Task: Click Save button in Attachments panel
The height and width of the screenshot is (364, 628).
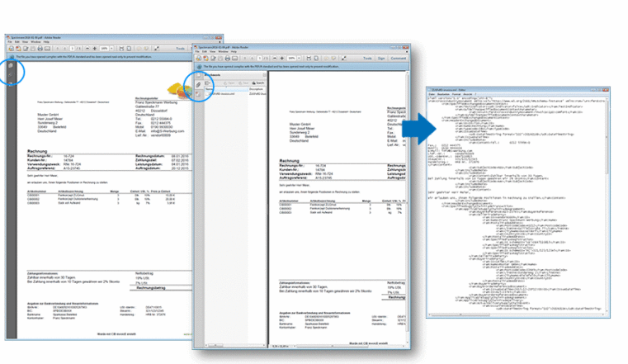Action: click(x=243, y=83)
